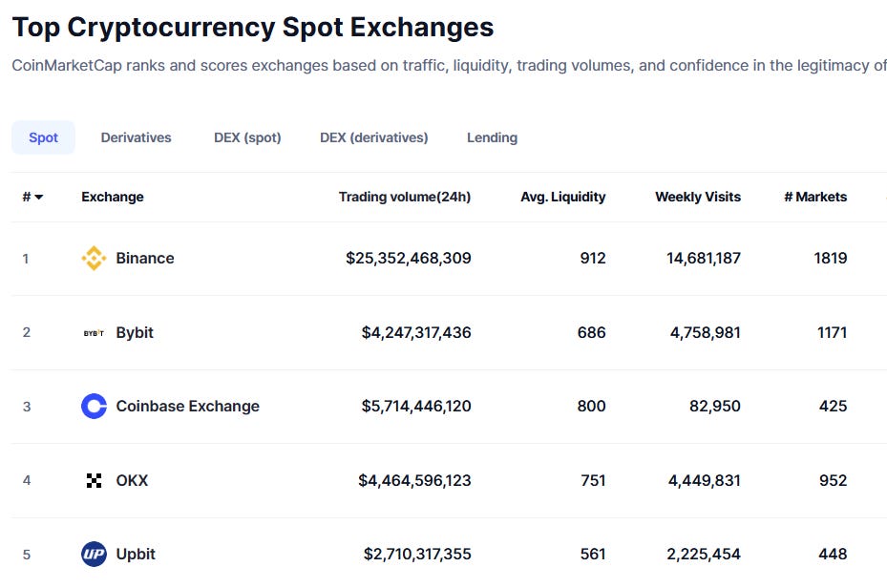
Task: Click Bybit liquidity value 686
Action: tap(592, 332)
